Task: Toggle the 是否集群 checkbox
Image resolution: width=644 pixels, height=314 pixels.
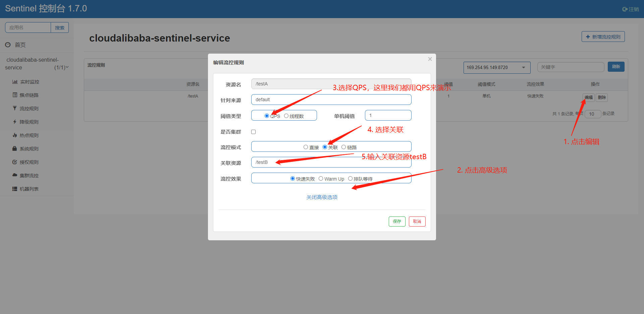Action: point(253,132)
